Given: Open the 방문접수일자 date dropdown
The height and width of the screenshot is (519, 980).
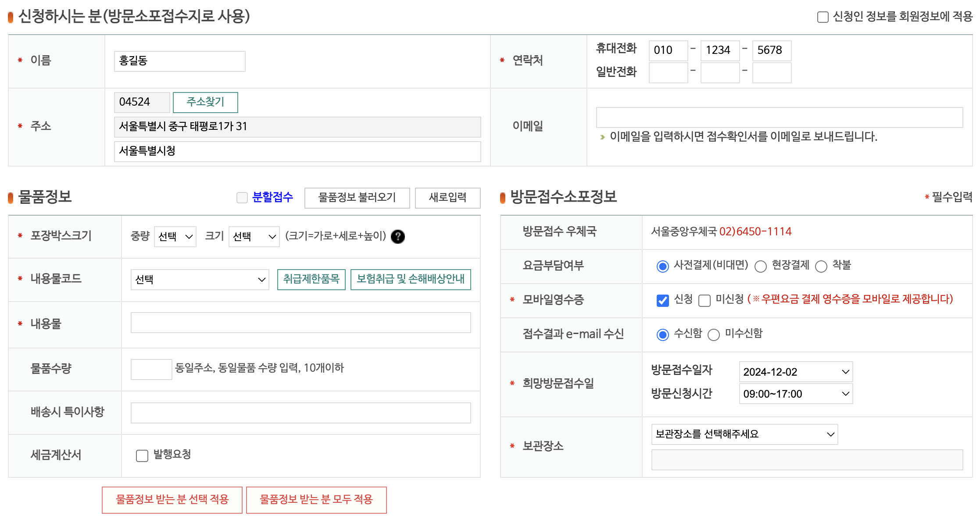Looking at the screenshot, I should [795, 372].
